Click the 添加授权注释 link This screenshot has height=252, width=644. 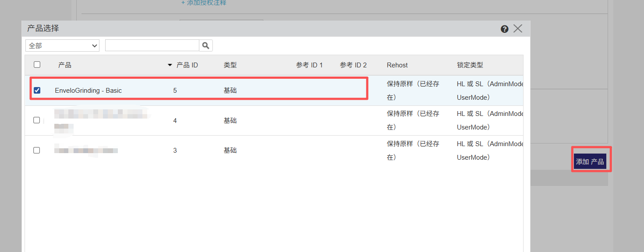pyautogui.click(x=204, y=3)
